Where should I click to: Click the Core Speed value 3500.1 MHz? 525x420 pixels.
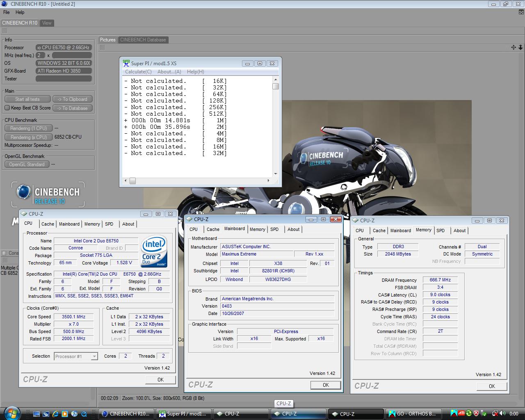(74, 317)
